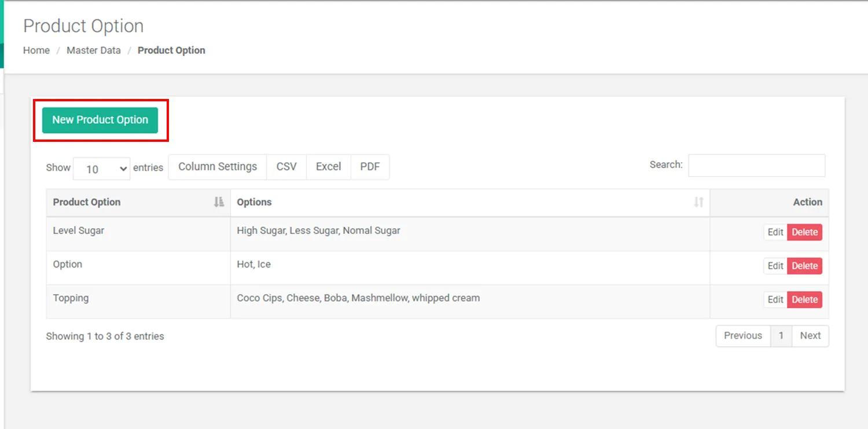This screenshot has width=868, height=429.
Task: Sort by the Product Option column icon
Action: [x=219, y=202]
